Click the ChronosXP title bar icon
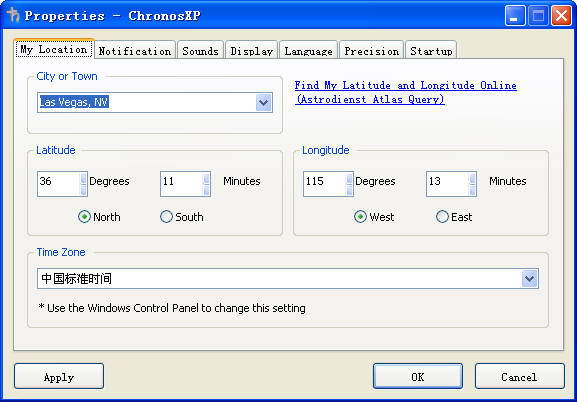This screenshot has height=402, width=577. coord(13,15)
